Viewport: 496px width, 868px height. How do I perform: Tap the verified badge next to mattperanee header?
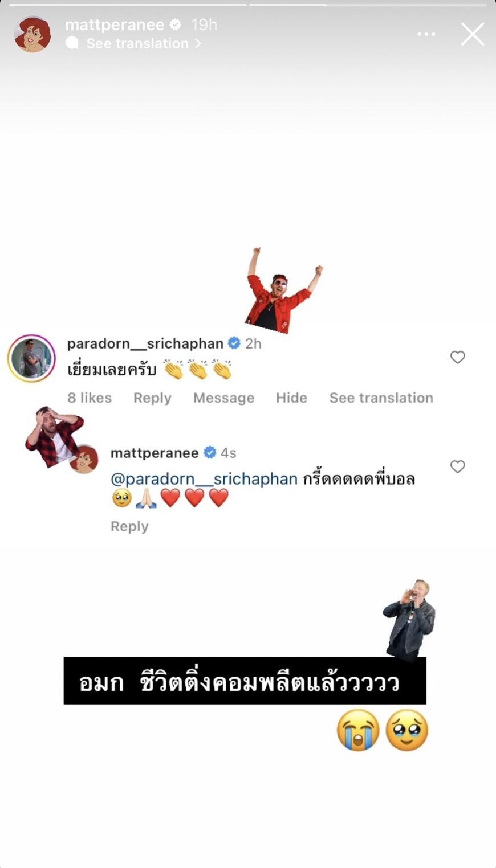coord(176,24)
